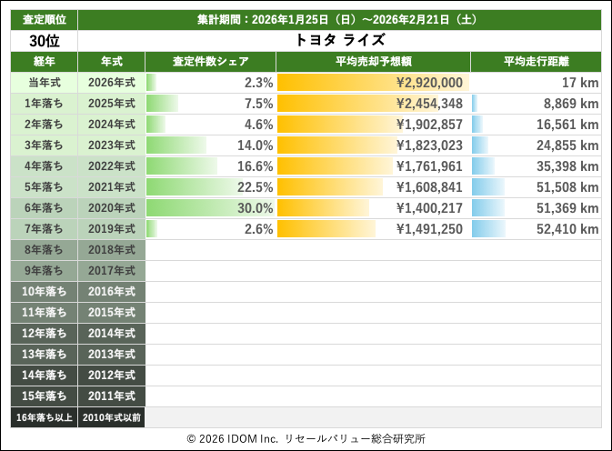Click the 査定順位 header cell
This screenshot has height=451, width=612.
tap(43, 19)
